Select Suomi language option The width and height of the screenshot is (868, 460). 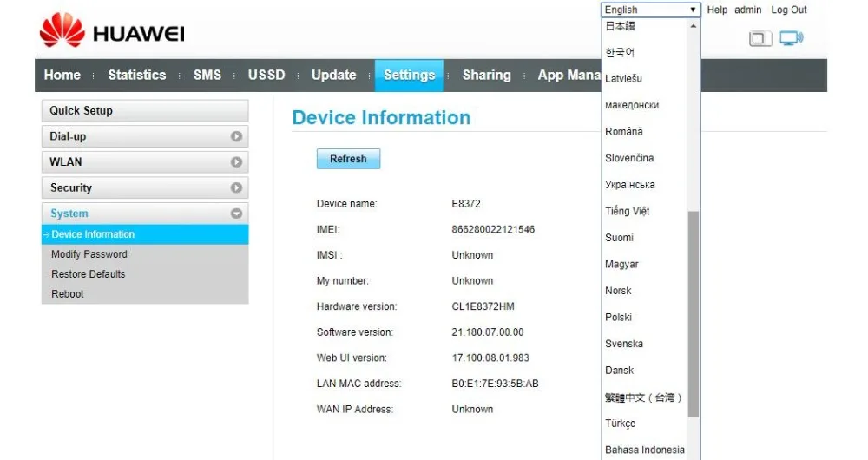tap(619, 238)
